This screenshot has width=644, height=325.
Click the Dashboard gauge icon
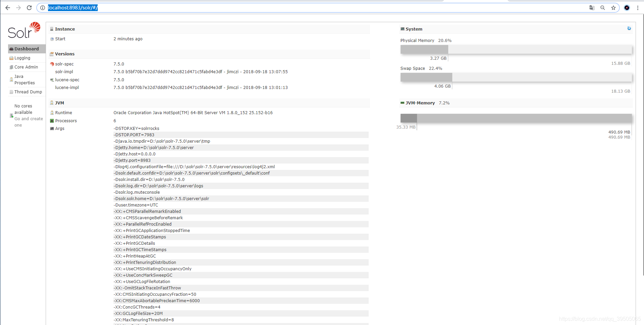pos(11,49)
